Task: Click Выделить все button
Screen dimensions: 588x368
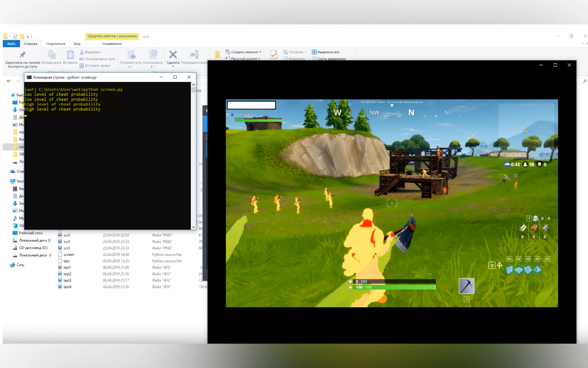Action: 326,52
